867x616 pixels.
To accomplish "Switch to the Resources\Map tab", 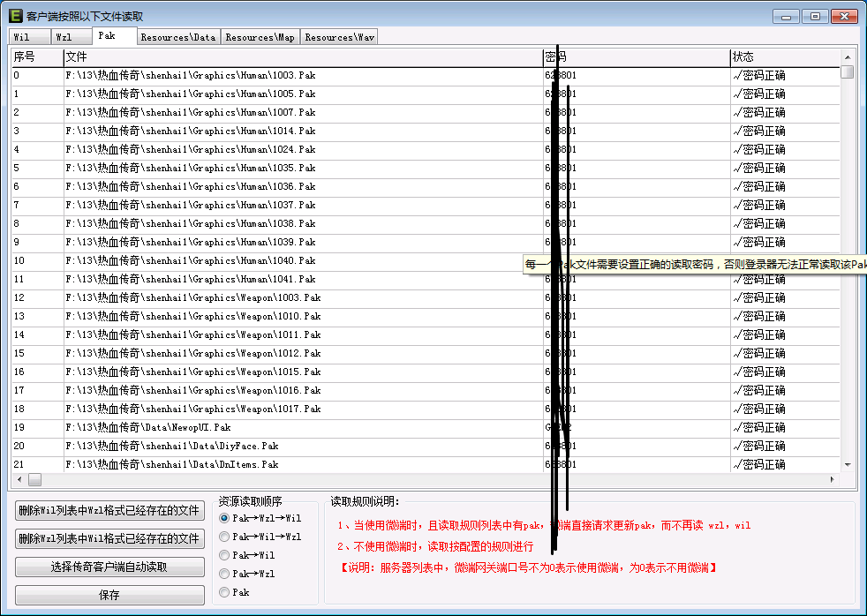I will click(x=260, y=37).
